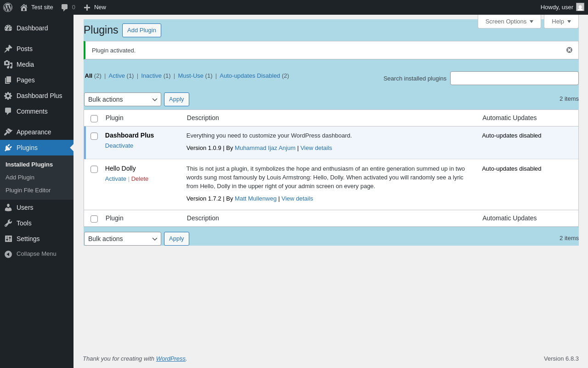Deactivate the Dashboard Plus plugin

point(119,146)
